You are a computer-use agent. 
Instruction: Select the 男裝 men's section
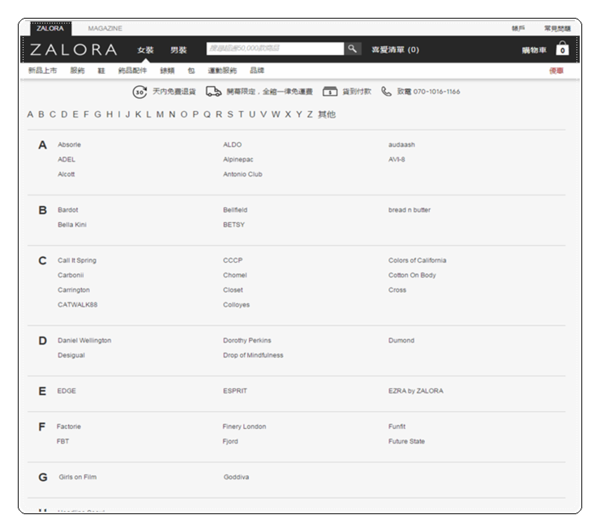pos(178,50)
